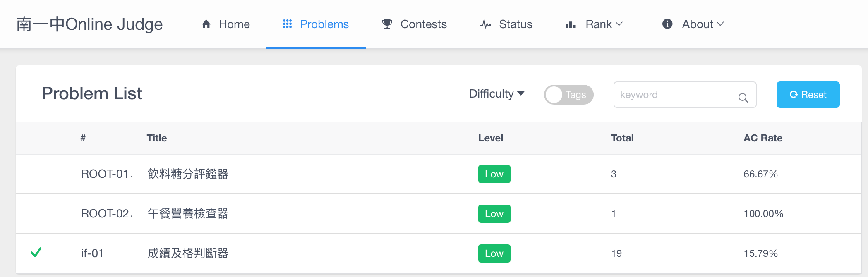Click the search magnifier icon
This screenshot has height=277, width=868.
click(743, 98)
